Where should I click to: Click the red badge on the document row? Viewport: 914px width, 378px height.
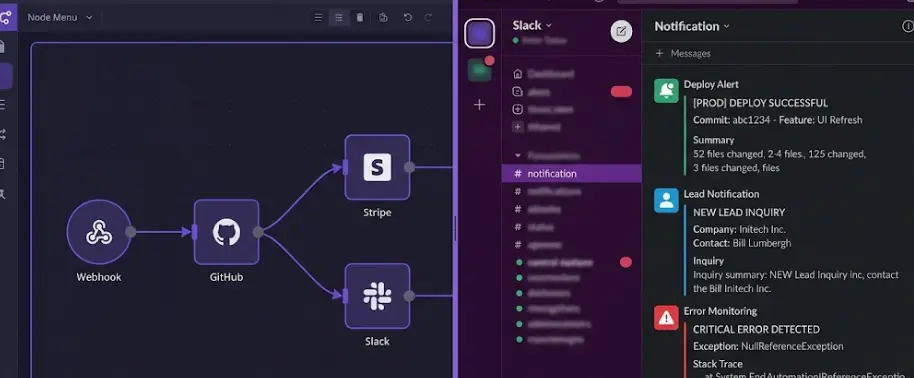(x=621, y=92)
